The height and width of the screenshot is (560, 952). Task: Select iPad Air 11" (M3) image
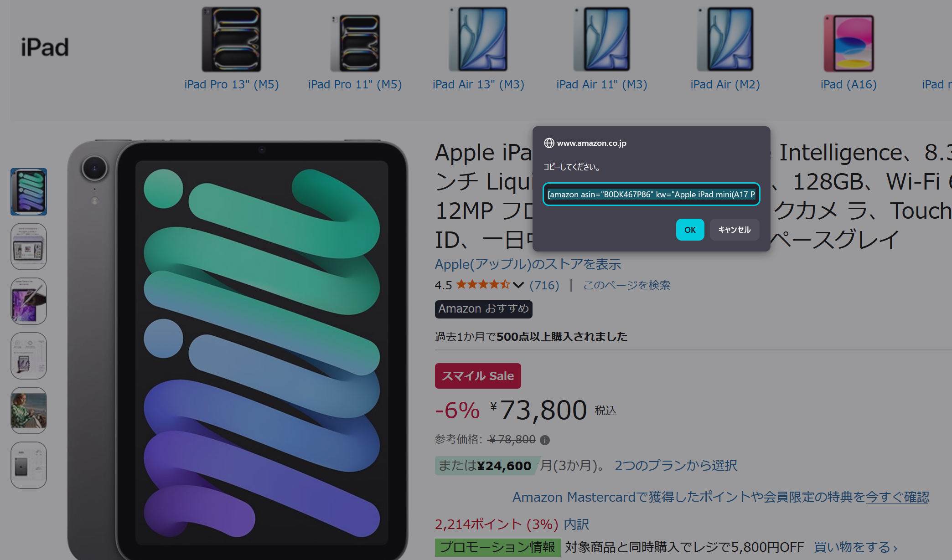tap(602, 40)
